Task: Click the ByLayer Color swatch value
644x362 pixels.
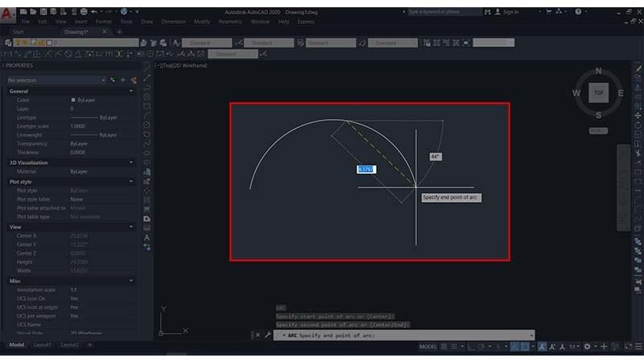Action: click(x=83, y=100)
